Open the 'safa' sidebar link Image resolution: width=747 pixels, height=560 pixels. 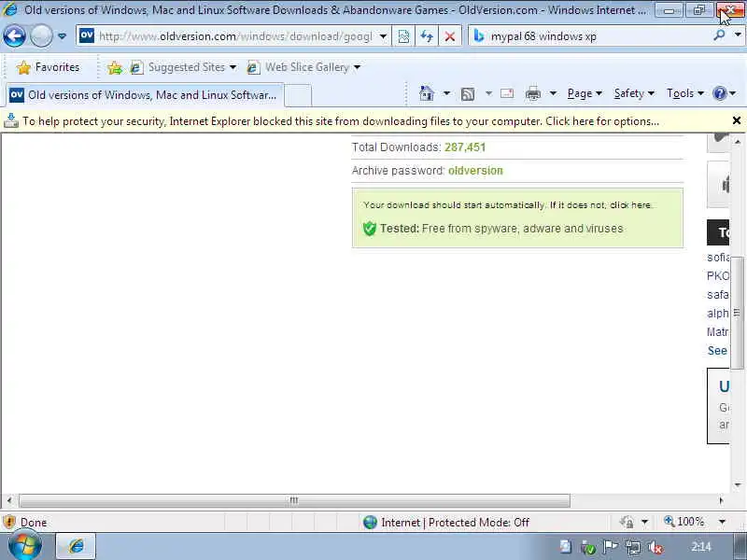(x=717, y=295)
